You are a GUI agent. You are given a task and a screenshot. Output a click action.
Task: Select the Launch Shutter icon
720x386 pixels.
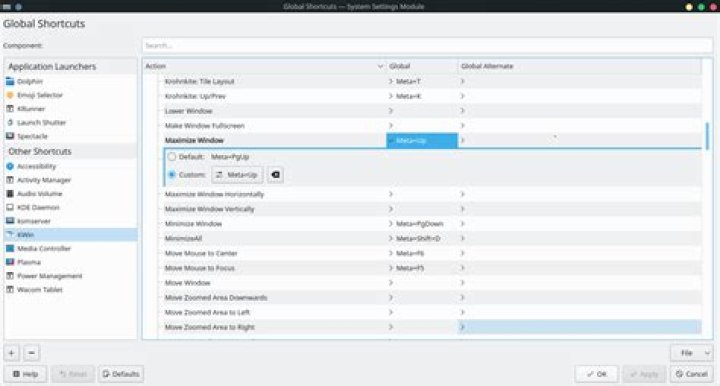click(x=10, y=123)
